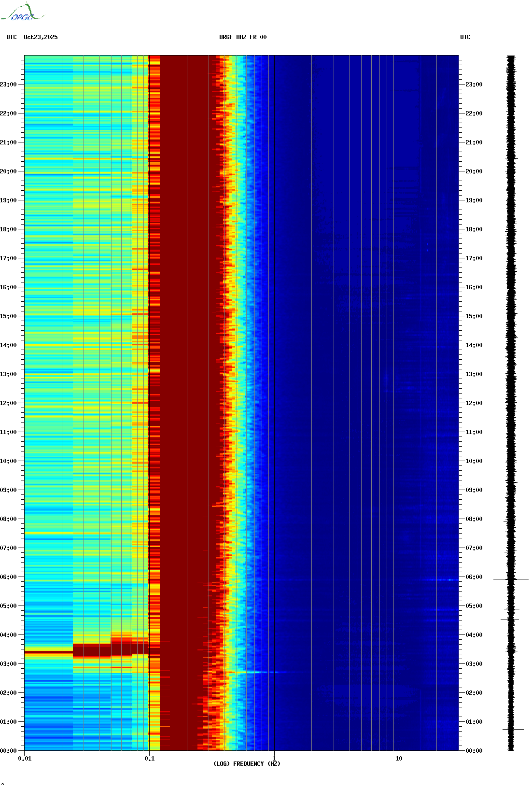Click the large seismogram spike near 06:00
Image resolution: width=532 pixels, height=789 pixels.
pyautogui.click(x=511, y=578)
